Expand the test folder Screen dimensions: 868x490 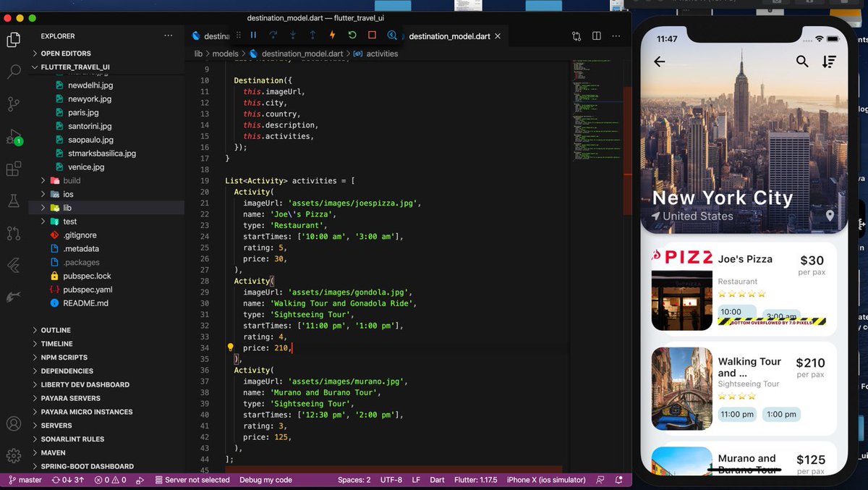69,221
